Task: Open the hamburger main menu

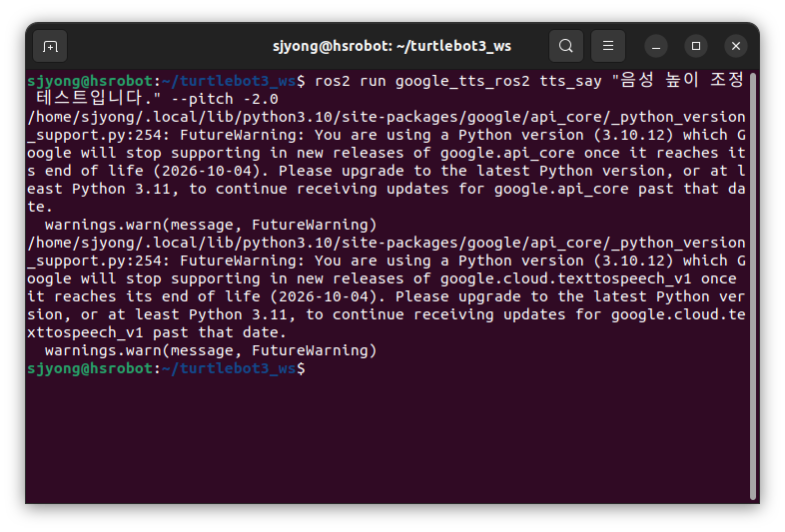Action: tap(608, 46)
